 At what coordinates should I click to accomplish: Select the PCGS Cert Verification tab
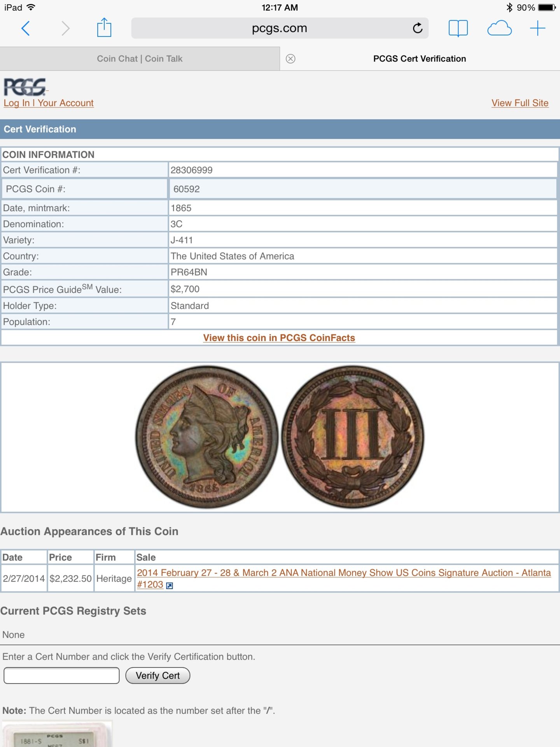point(420,59)
